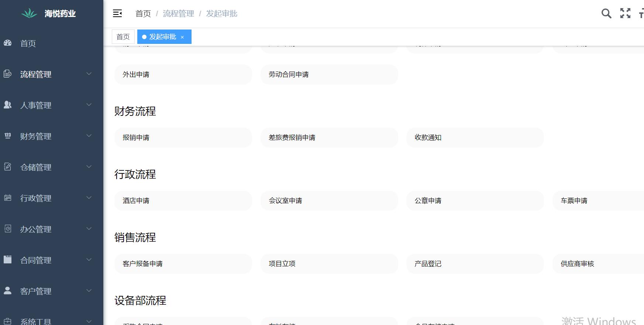This screenshot has width=644, height=325.
Task: Launch the 收款通知 process
Action: 475,138
